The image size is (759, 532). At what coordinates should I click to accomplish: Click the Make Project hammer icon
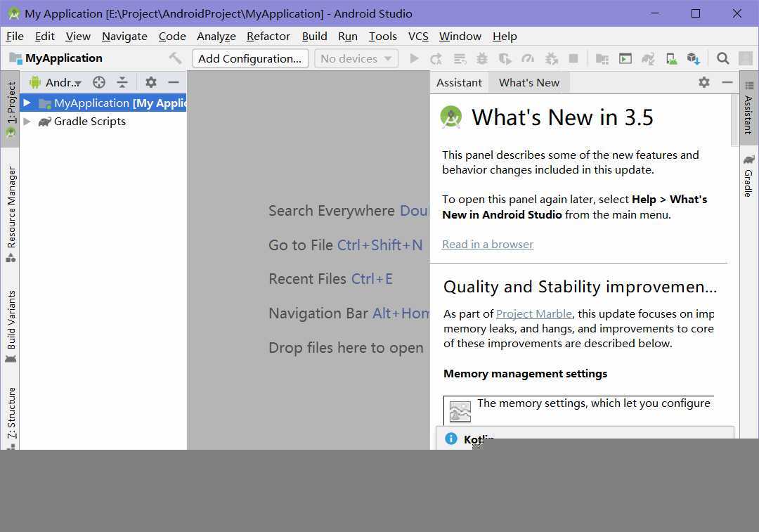tap(175, 58)
